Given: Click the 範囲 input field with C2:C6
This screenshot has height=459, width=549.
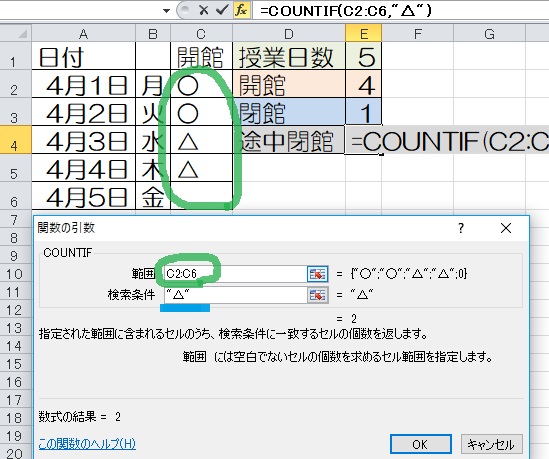Looking at the screenshot, I should pos(235,274).
